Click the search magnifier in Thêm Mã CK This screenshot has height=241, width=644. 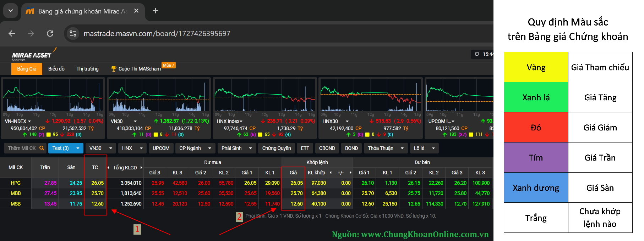pyautogui.click(x=42, y=148)
